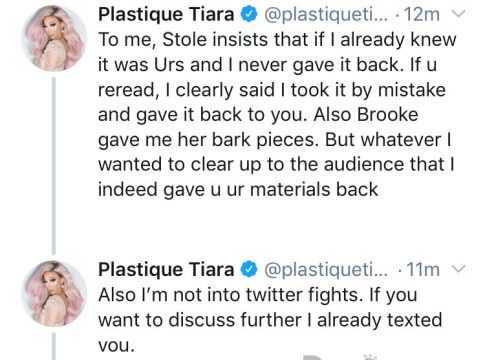Open the second tweet's Plastique Tiara avatar
The height and width of the screenshot is (360, 485).
(54, 293)
